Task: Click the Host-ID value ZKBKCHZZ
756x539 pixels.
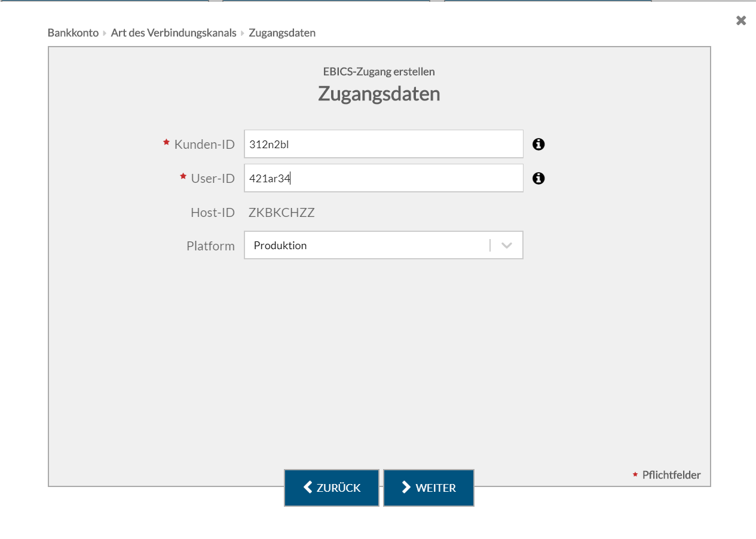Action: tap(281, 212)
